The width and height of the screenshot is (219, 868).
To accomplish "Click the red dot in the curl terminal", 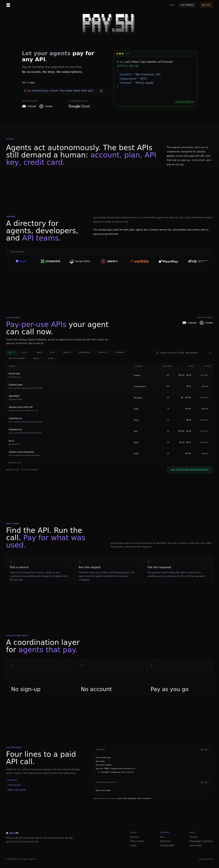I will (117, 54).
